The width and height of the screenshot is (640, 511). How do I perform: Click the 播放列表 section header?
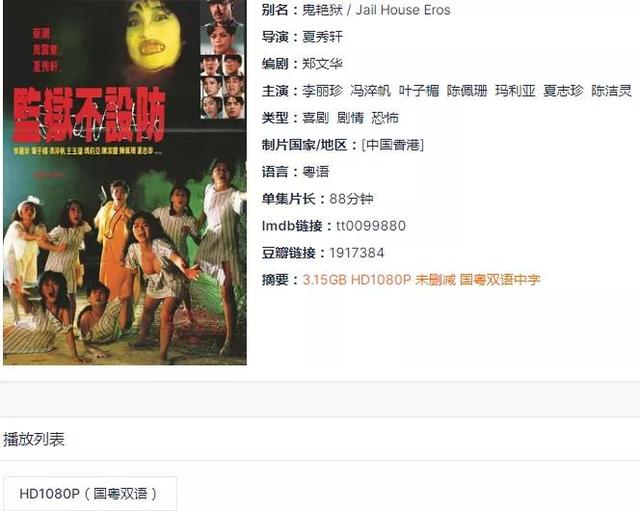coord(34,440)
